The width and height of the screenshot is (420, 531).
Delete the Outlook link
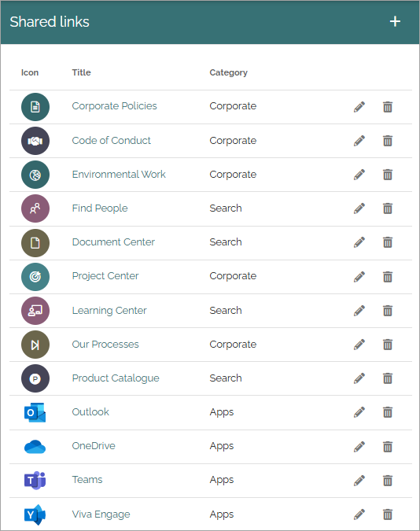pos(388,412)
